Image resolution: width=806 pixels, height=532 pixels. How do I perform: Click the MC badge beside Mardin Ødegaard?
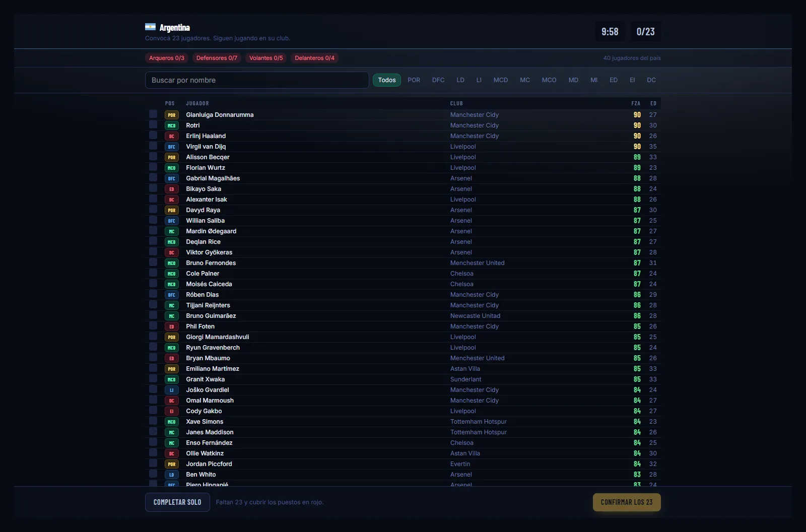pyautogui.click(x=172, y=231)
